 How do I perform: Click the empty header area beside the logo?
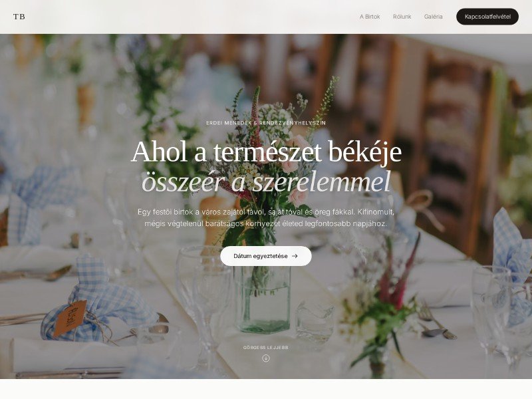click(x=190, y=17)
